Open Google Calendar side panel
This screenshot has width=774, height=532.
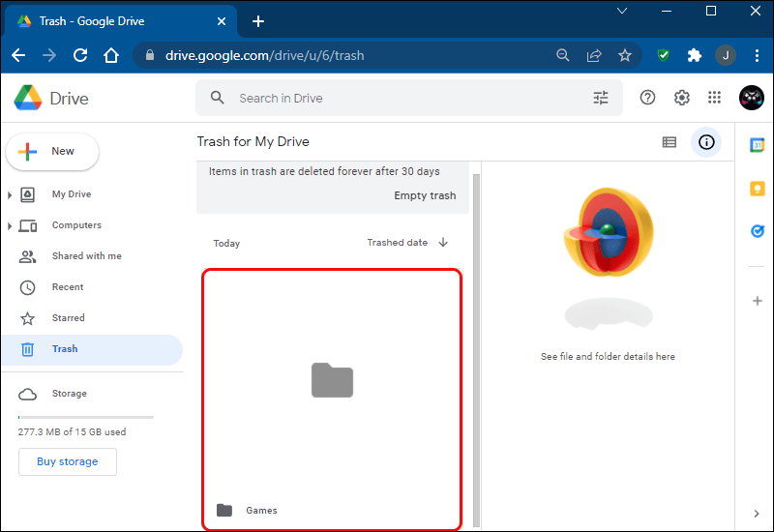tap(758, 145)
